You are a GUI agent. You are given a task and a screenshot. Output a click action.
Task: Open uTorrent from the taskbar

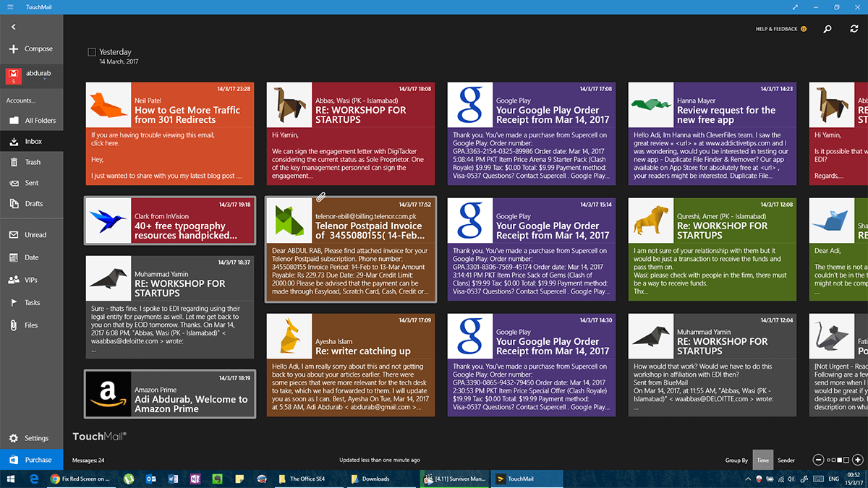coord(129,479)
